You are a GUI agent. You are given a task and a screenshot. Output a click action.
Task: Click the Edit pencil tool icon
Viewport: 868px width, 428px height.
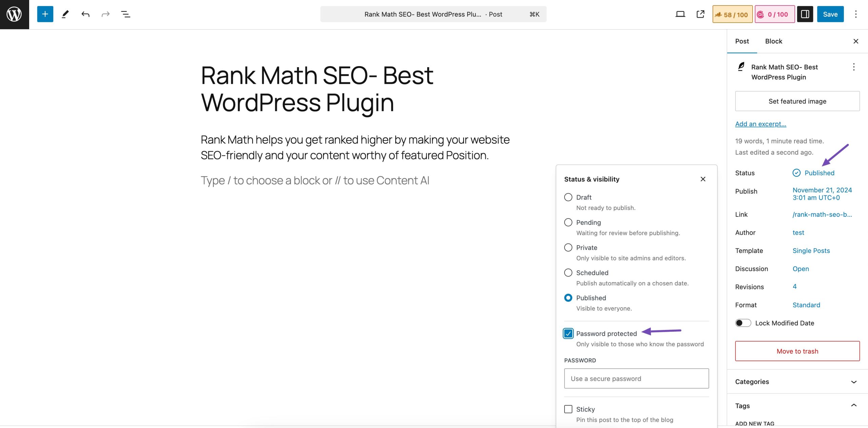coord(65,14)
